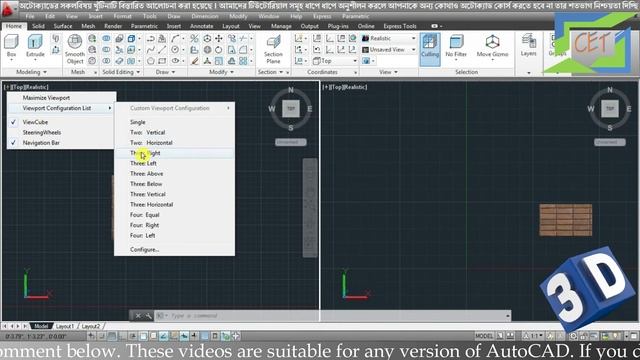This screenshot has height=360, width=640.
Task: Open the Dimension menu
Action: (x=205, y=16)
